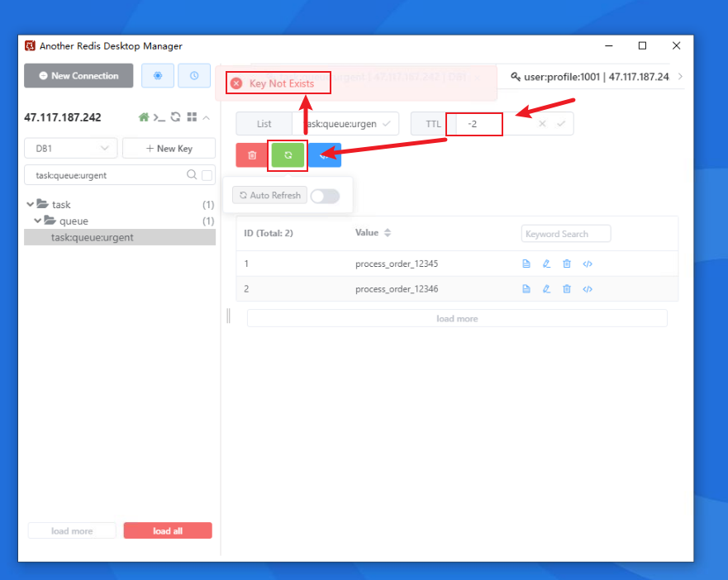This screenshot has width=728, height=580.
Task: Open the settings gear icon
Action: tap(158, 76)
